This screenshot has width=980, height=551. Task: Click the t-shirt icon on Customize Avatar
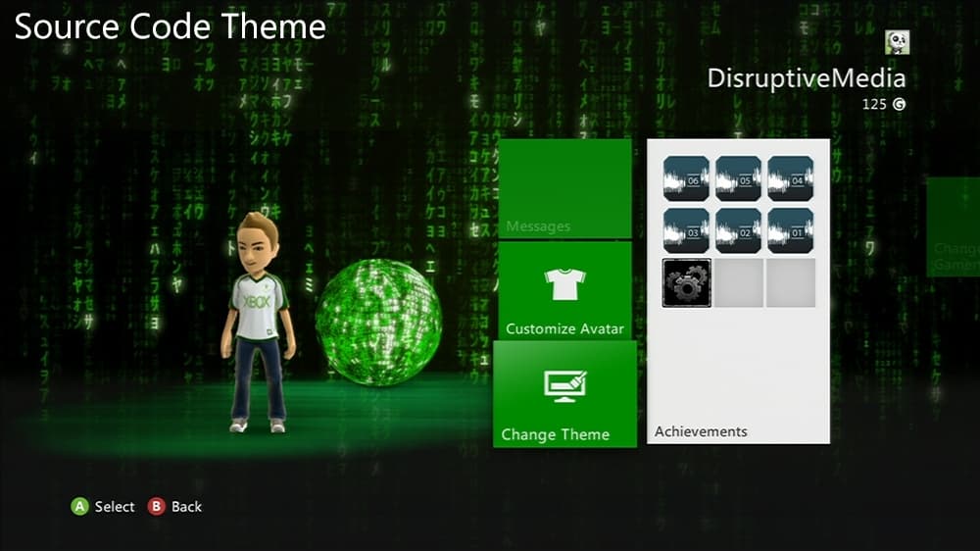click(565, 284)
